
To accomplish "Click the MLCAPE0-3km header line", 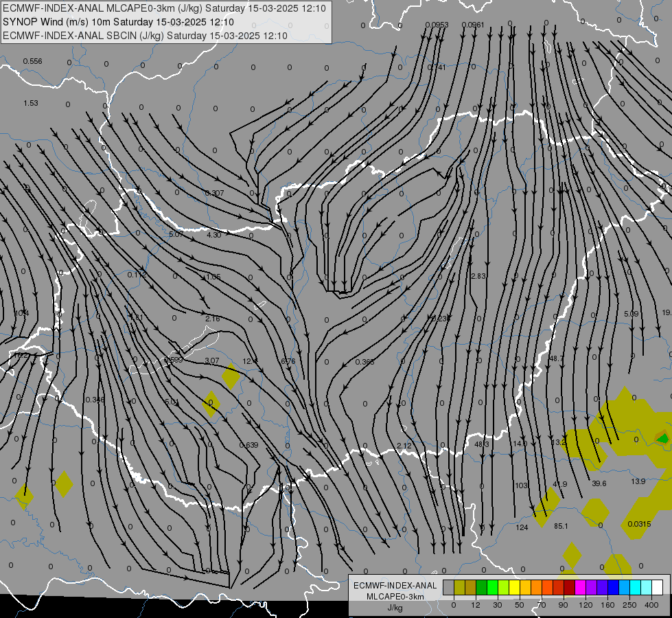I will tap(164, 8).
